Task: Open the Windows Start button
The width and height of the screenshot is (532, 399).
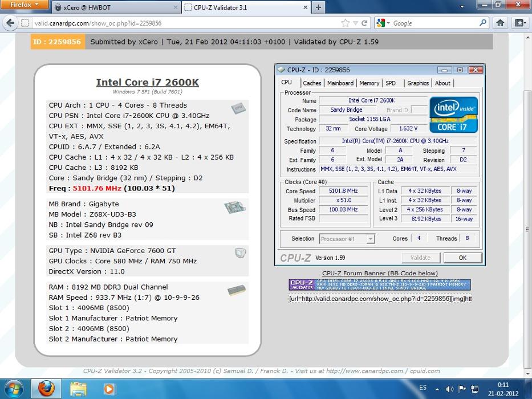Action: click(13, 389)
